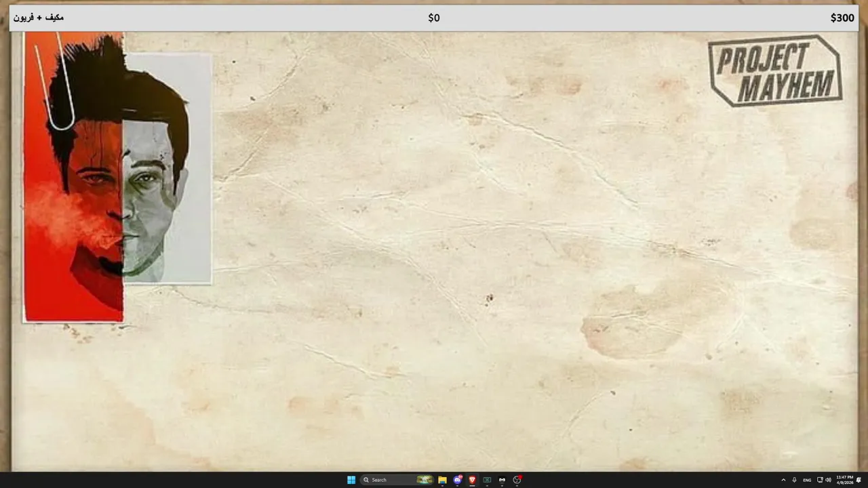Viewport: 868px width, 488px height.
Task: Open the notifications bell icon
Action: (x=859, y=480)
